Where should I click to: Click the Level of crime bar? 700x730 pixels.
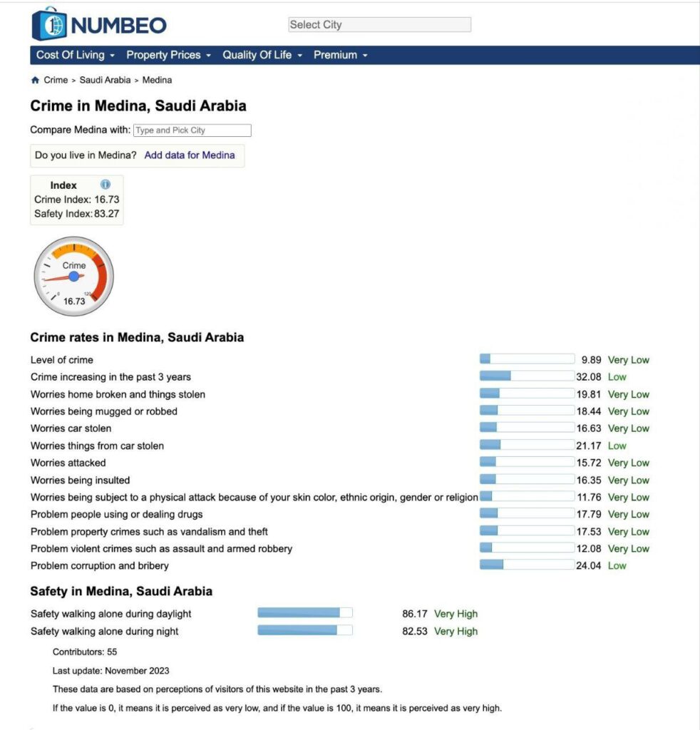click(527, 359)
